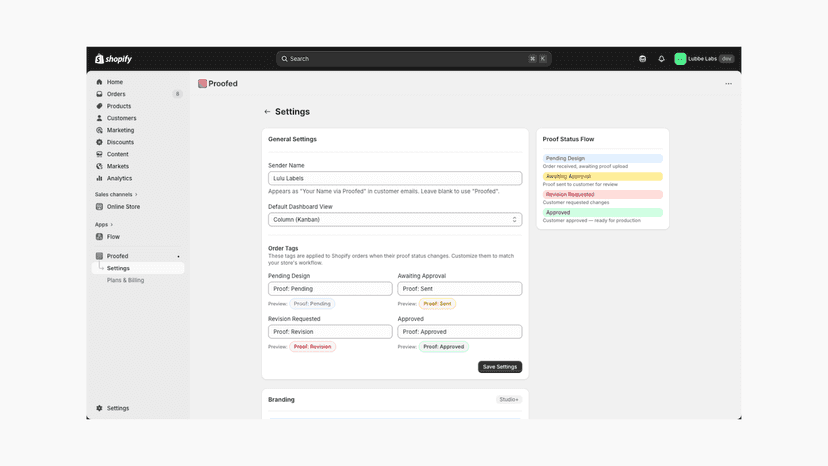Click the Orders inbox icon
828x466 pixels.
[99, 94]
